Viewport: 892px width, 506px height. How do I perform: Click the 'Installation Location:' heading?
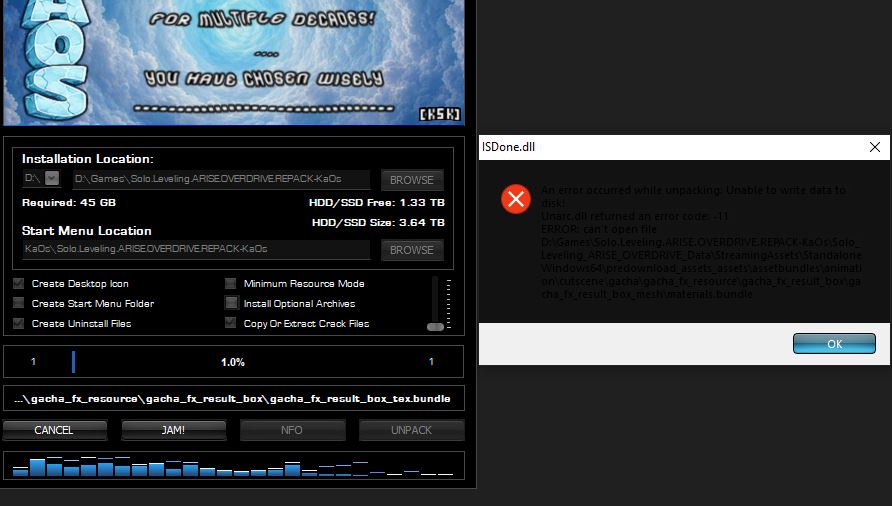coord(88,159)
